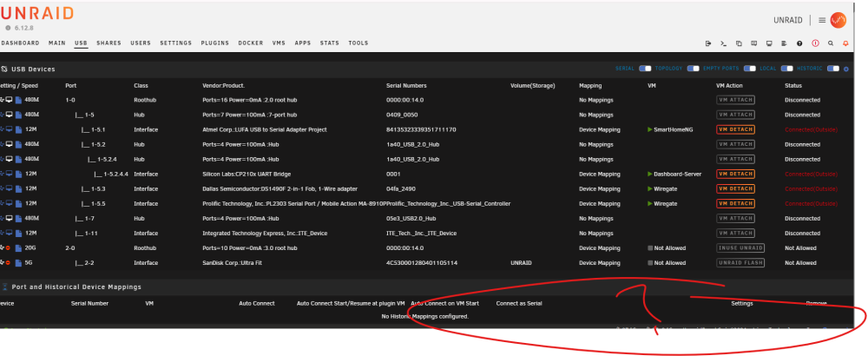The height and width of the screenshot is (356, 868).
Task: Click the monitor icon in row 1-5
Action: pos(10,115)
